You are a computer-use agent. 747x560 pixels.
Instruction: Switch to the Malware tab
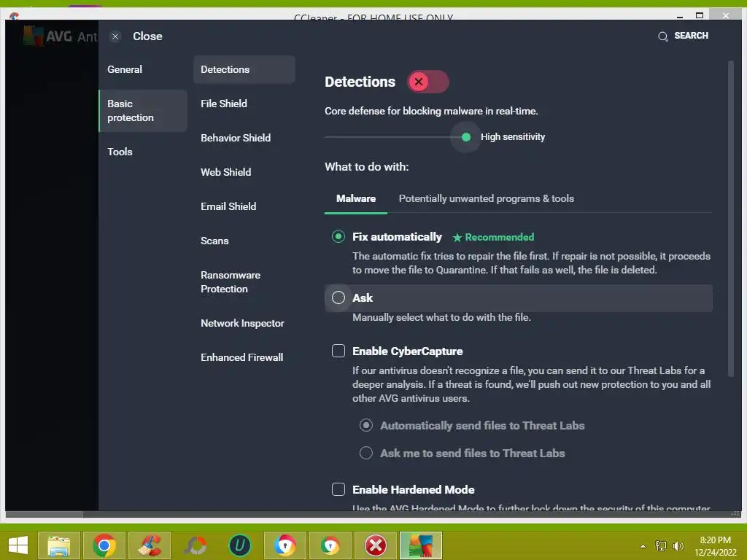356,198
